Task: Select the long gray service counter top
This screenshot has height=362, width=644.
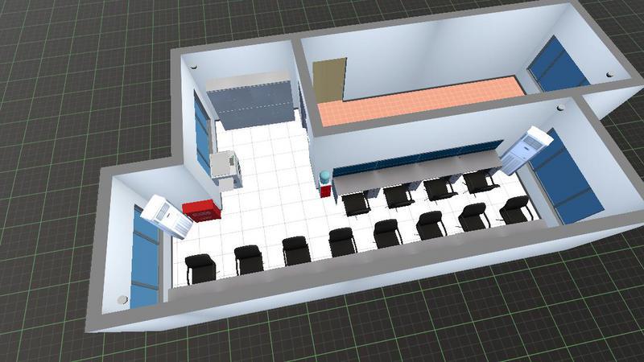Action: pyautogui.click(x=419, y=167)
